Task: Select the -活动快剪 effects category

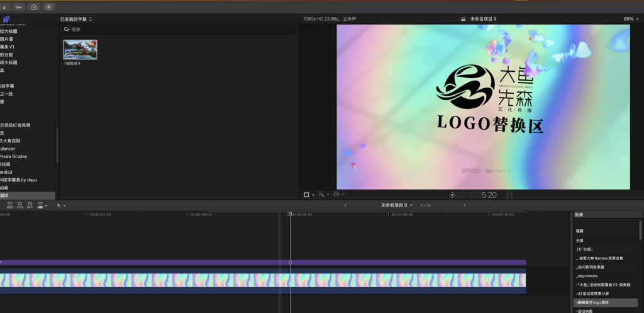Action: click(584, 311)
